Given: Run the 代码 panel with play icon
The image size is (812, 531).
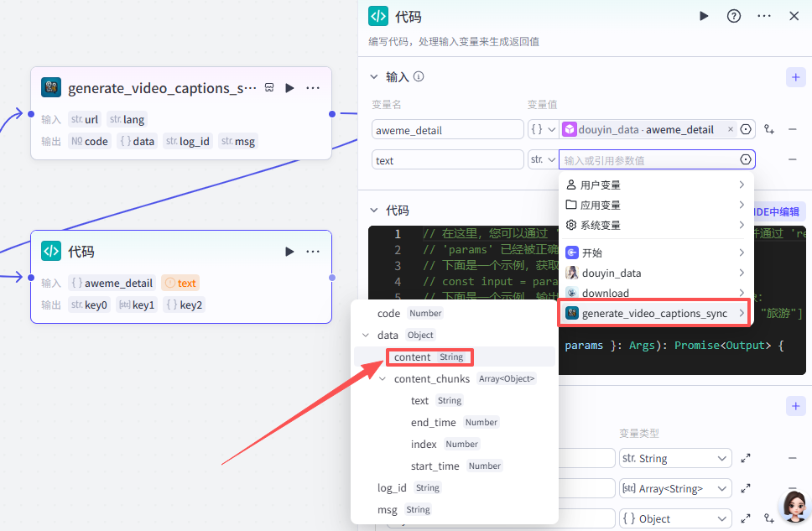Looking at the screenshot, I should coord(704,16).
